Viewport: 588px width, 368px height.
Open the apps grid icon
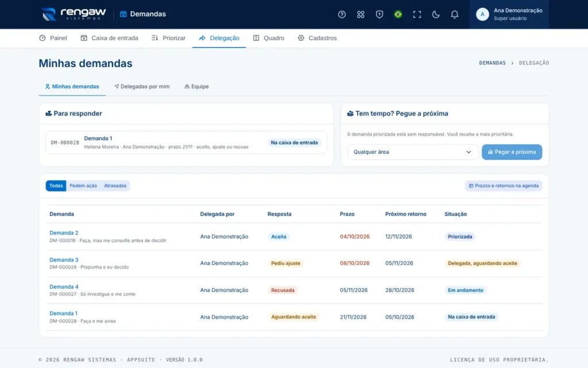pyautogui.click(x=361, y=14)
